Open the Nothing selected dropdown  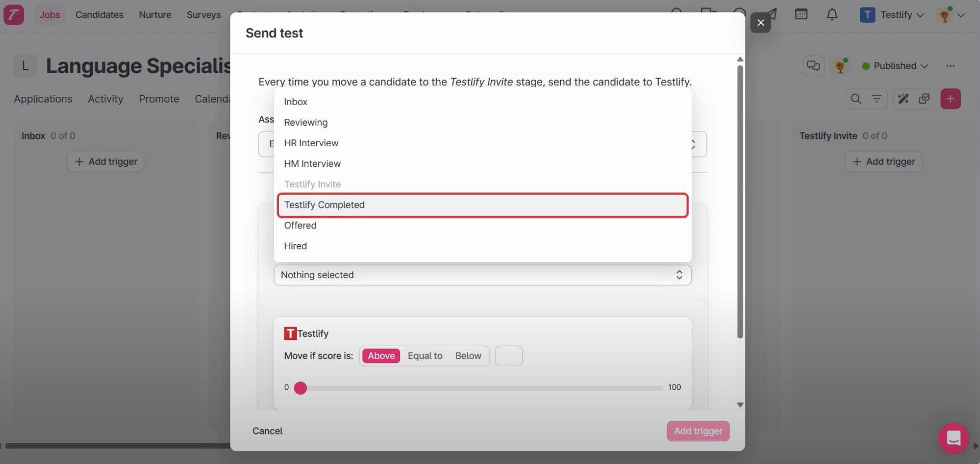point(482,275)
